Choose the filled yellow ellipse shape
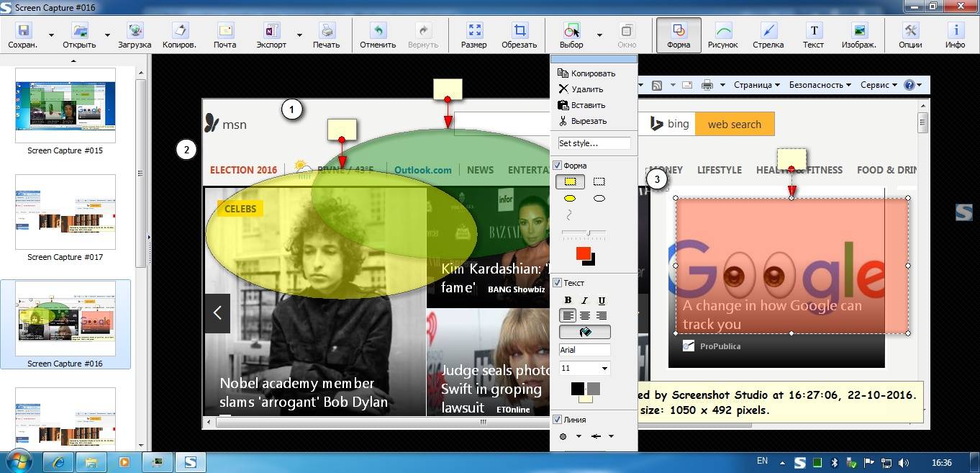The width and height of the screenshot is (980, 473). [570, 198]
